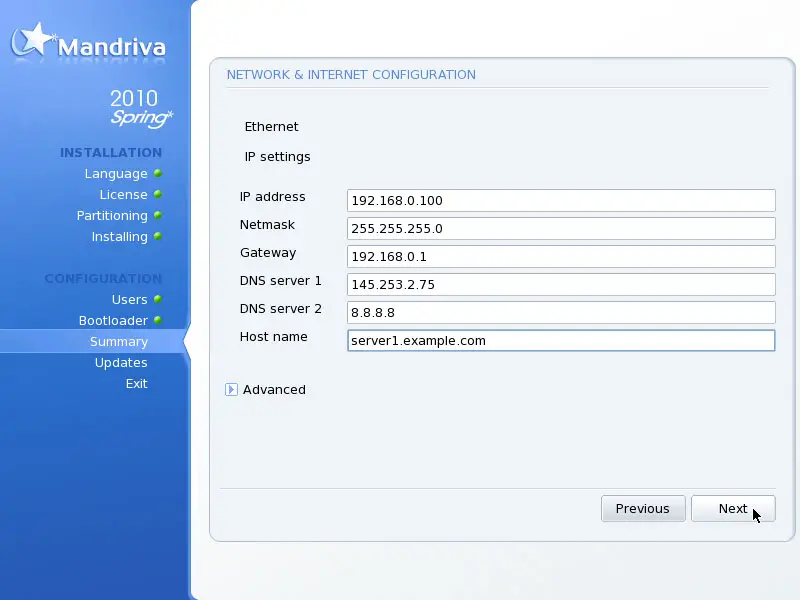
Task: Select the Partitioning step in sidebar
Action: (x=112, y=216)
